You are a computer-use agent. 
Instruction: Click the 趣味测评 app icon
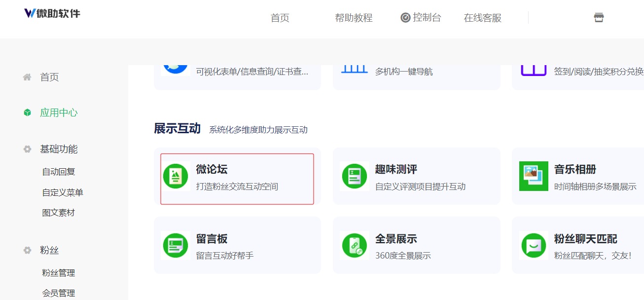click(355, 176)
